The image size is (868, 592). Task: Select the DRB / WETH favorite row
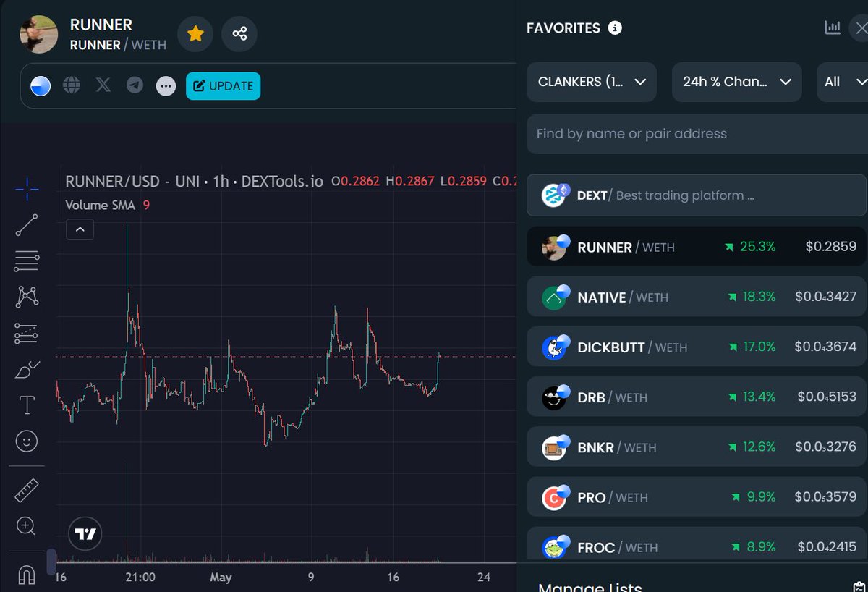(x=697, y=397)
